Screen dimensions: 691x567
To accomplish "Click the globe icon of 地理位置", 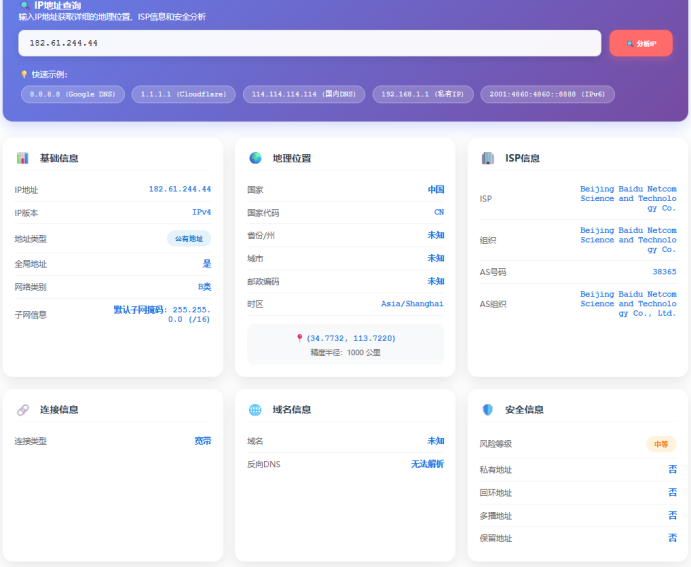I will 255,158.
